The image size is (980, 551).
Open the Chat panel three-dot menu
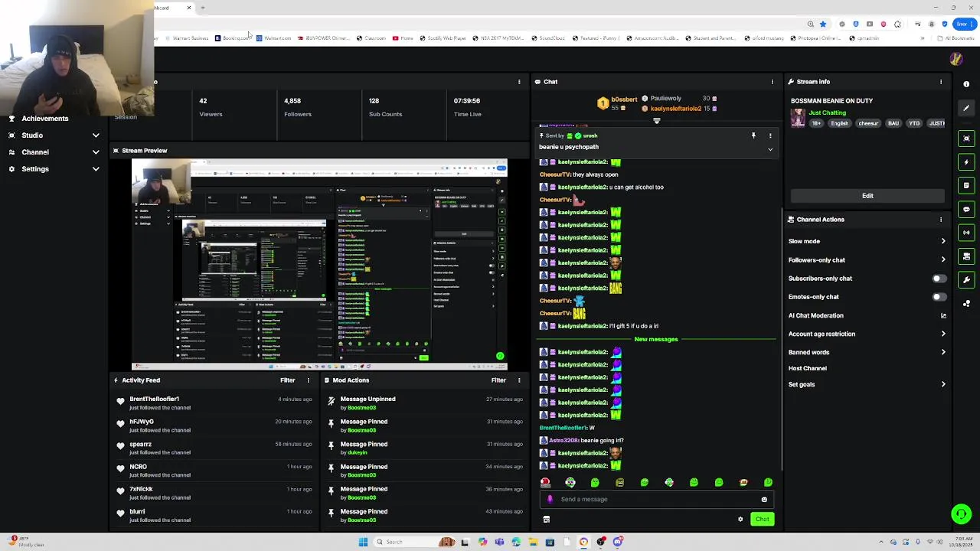(x=772, y=82)
